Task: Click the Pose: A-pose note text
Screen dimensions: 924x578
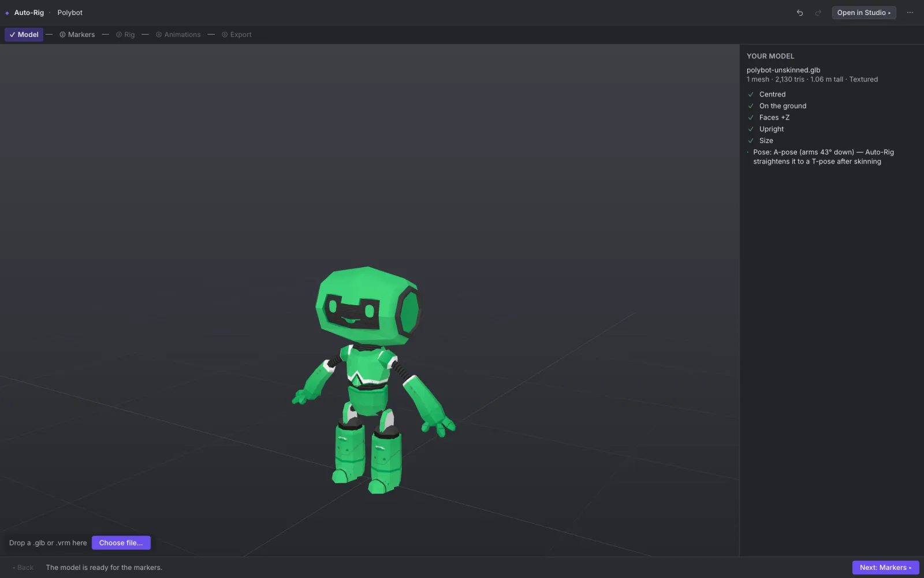Action: tap(824, 157)
